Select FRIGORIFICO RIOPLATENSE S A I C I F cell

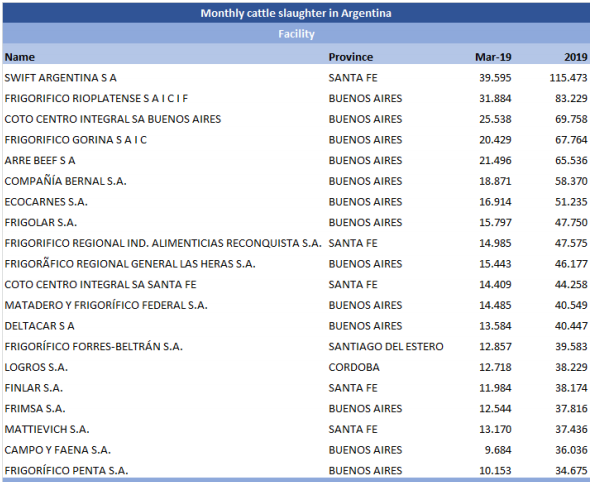[x=96, y=99]
